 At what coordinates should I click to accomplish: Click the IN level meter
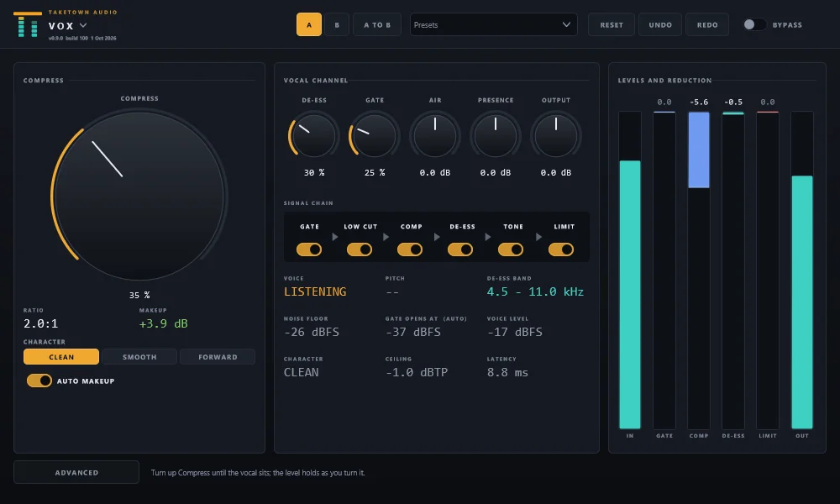click(630, 270)
